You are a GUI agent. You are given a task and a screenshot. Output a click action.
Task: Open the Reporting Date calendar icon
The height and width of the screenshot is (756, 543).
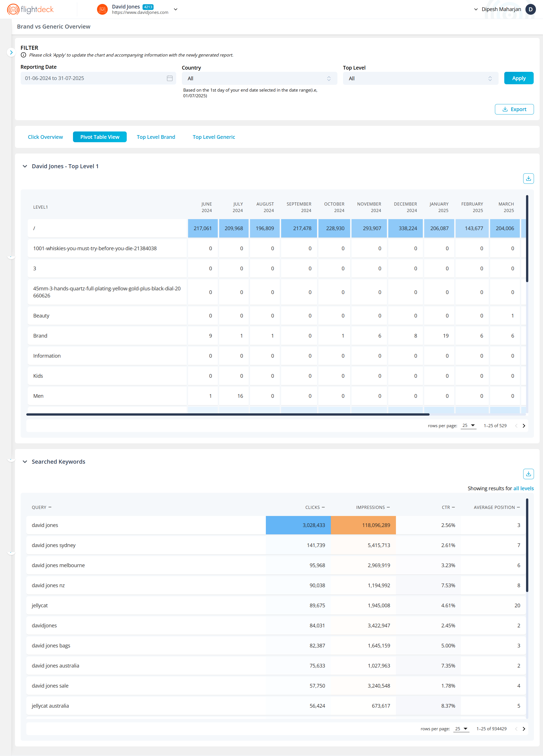pyautogui.click(x=170, y=78)
